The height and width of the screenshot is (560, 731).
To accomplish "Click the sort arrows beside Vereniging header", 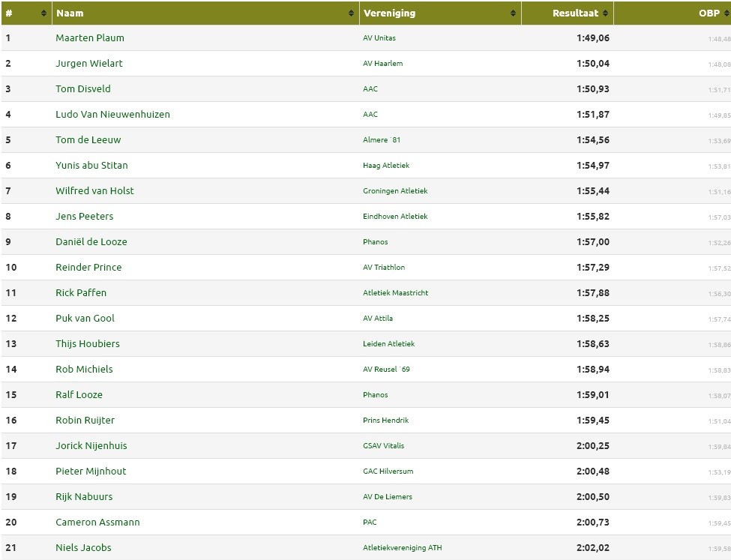I will pyautogui.click(x=513, y=13).
